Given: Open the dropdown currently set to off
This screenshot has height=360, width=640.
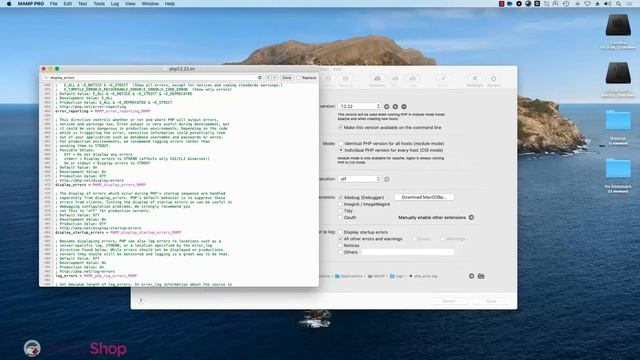Looking at the screenshot, I should click(x=359, y=179).
